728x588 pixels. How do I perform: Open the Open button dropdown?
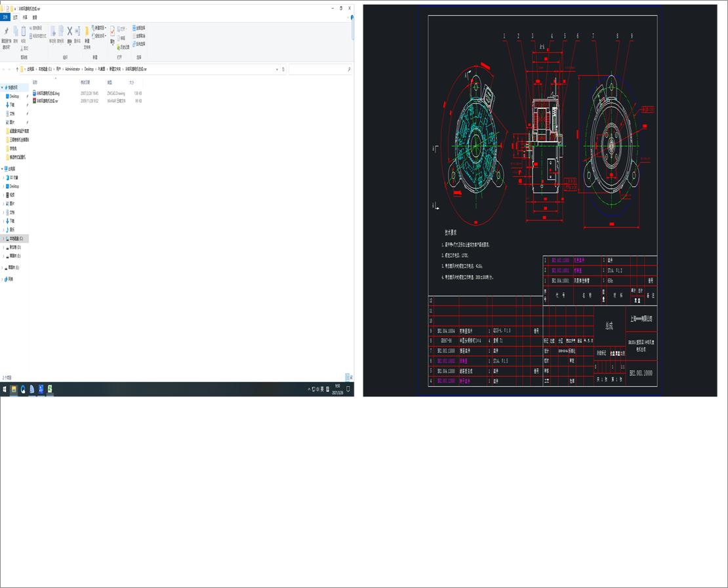point(121,29)
